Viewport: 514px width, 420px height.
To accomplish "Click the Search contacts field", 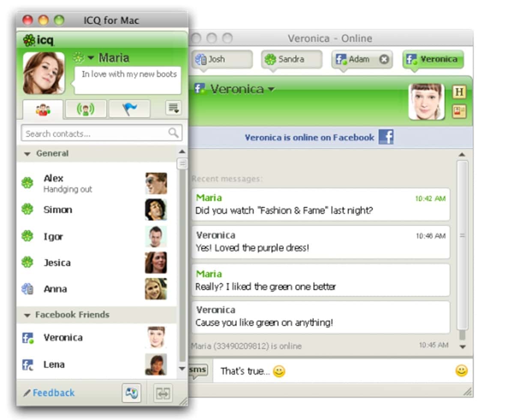I will [102, 133].
